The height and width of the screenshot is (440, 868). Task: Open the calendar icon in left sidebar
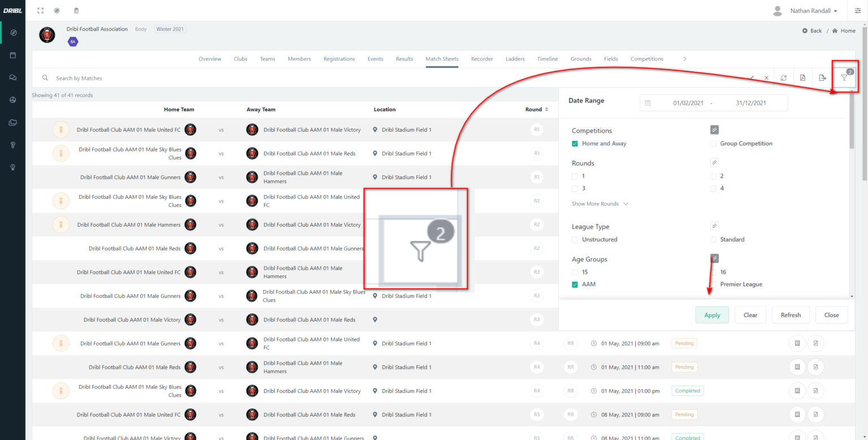[x=13, y=55]
